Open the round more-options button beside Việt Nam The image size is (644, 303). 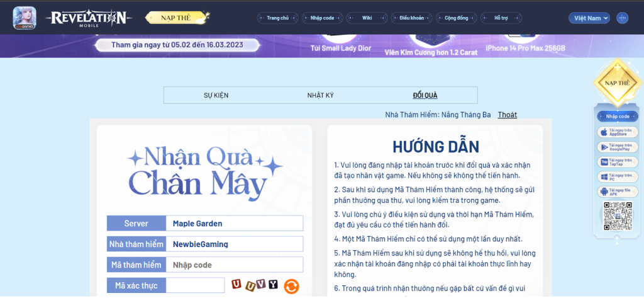[x=622, y=18]
